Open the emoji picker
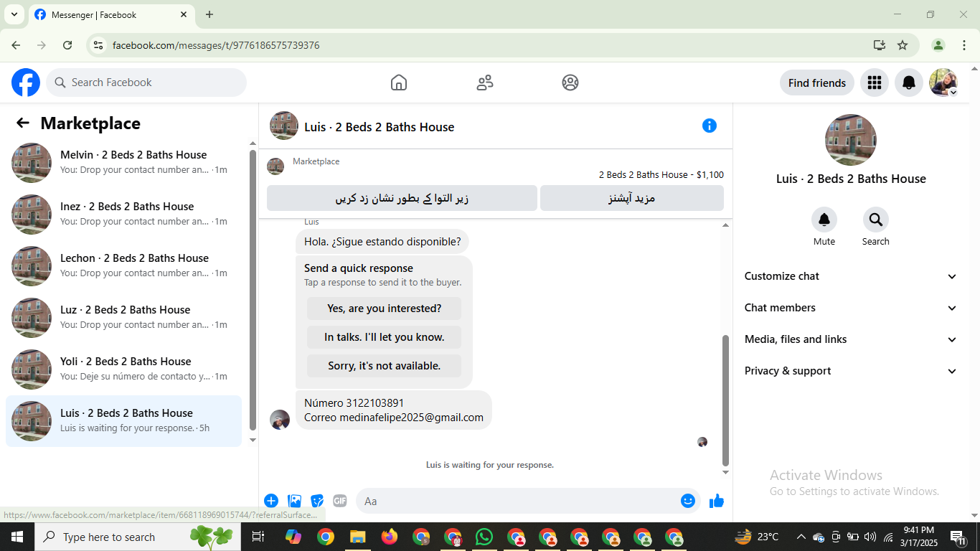 687,501
